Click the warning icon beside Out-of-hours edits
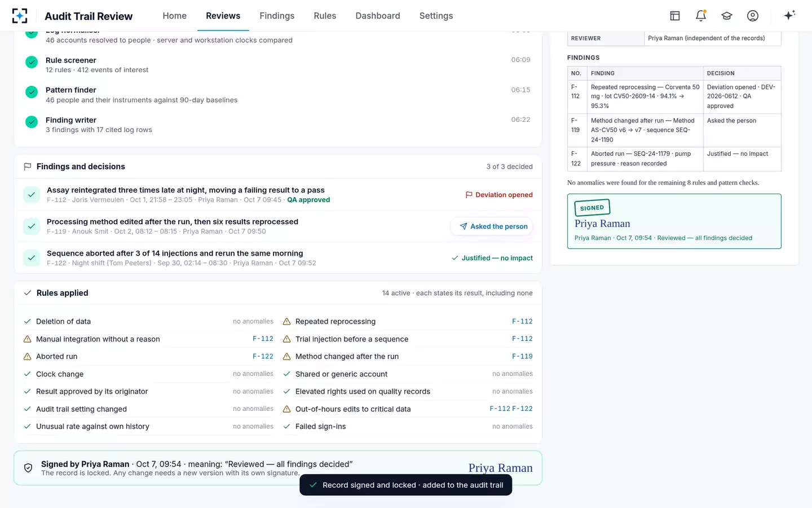Image resolution: width=812 pixels, height=508 pixels. 286,409
